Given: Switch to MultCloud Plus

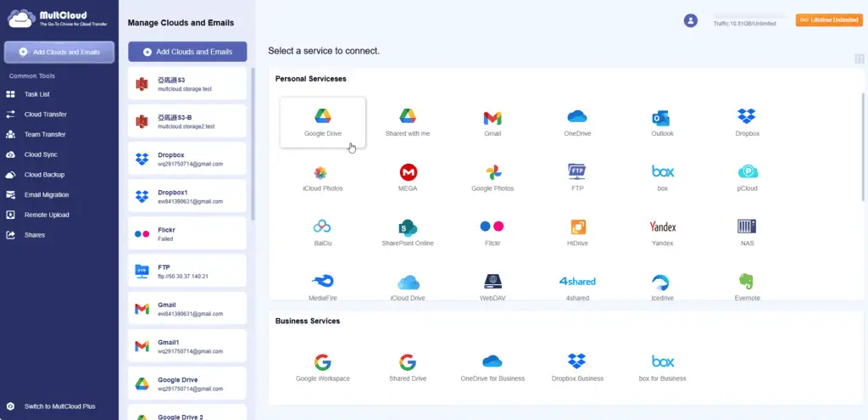Looking at the screenshot, I should pos(59,406).
